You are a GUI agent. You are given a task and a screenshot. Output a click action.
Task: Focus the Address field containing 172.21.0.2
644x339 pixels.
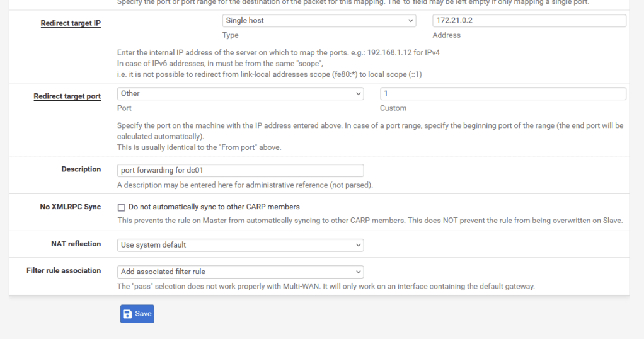[529, 21]
